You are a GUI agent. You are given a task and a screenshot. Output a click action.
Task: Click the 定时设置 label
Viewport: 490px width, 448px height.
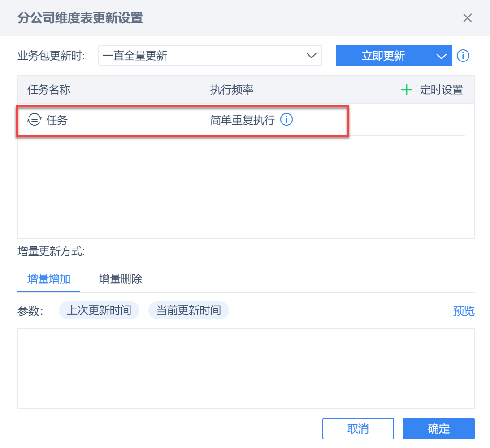click(x=441, y=90)
